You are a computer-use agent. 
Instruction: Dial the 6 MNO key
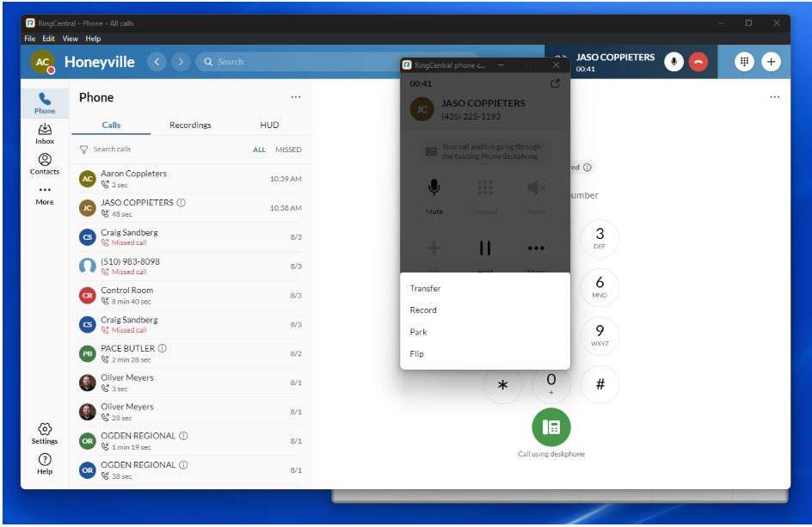point(600,287)
